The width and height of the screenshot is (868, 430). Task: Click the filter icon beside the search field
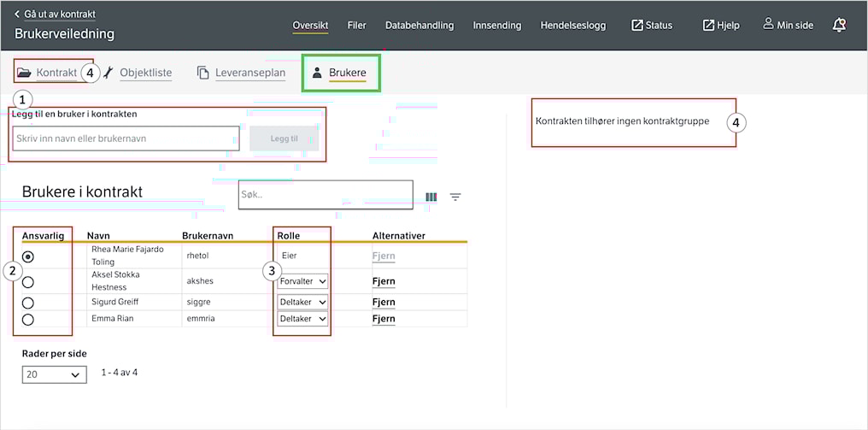[455, 197]
